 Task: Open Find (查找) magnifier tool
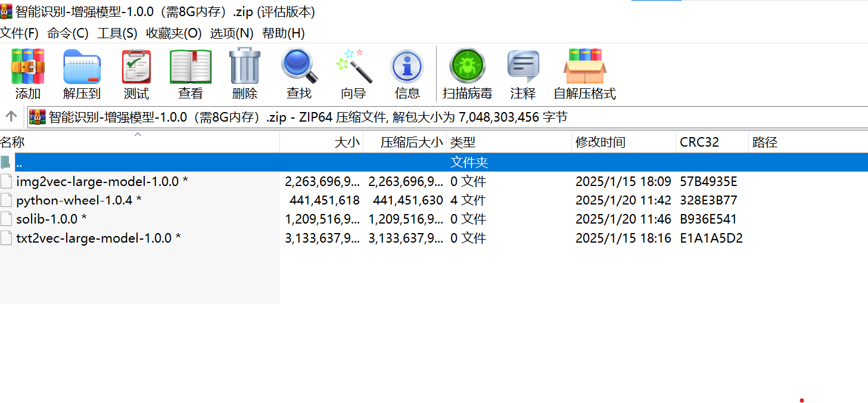pos(299,74)
